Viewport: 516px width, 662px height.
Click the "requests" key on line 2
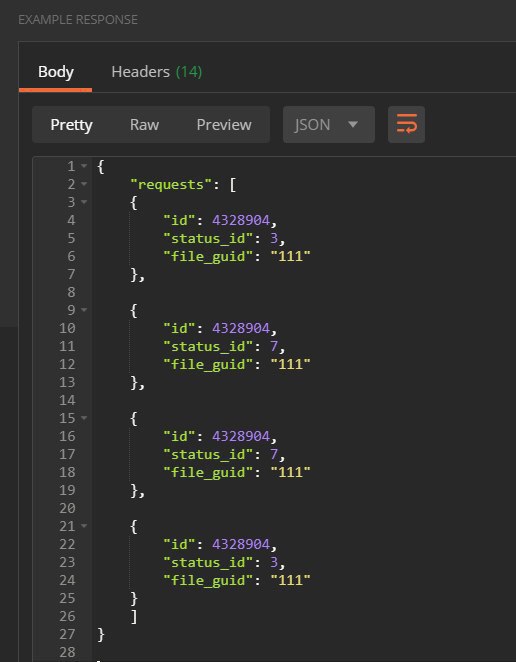point(171,184)
